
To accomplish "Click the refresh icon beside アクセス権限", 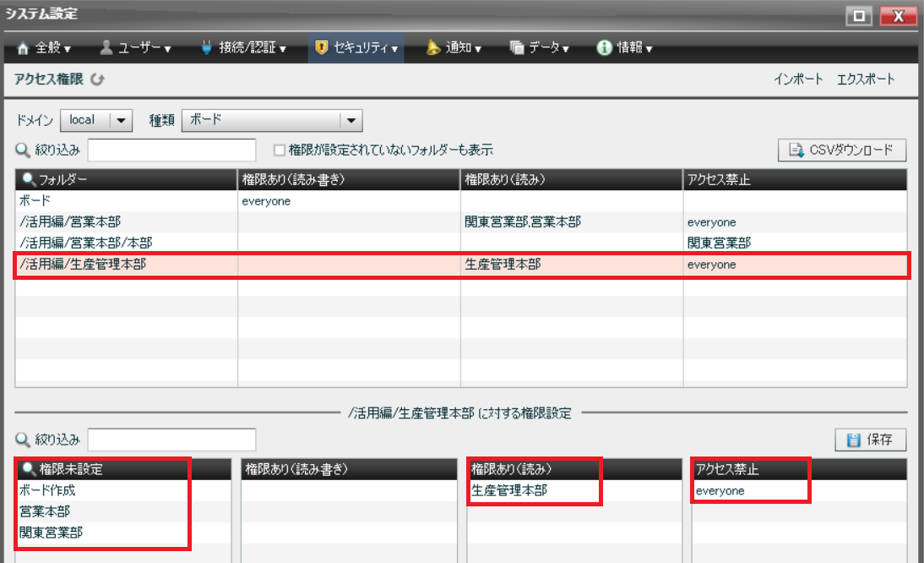I will pyautogui.click(x=97, y=79).
